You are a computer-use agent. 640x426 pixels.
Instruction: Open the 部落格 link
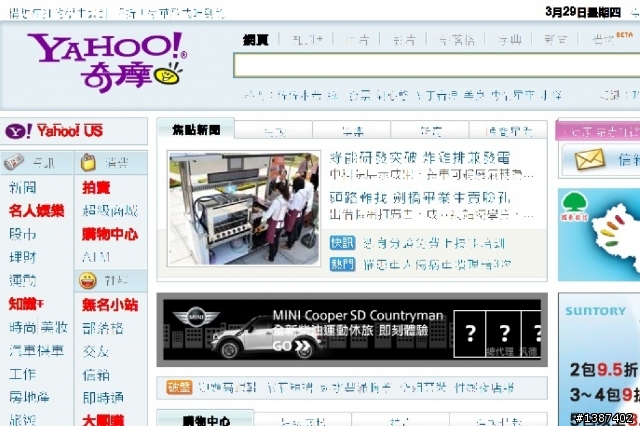coord(103,328)
